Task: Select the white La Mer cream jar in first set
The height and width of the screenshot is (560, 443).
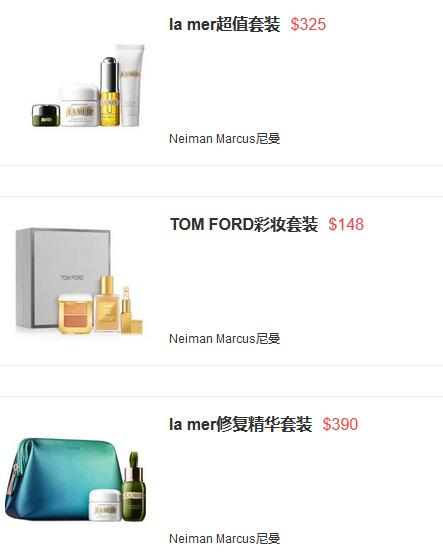Action: (x=79, y=105)
